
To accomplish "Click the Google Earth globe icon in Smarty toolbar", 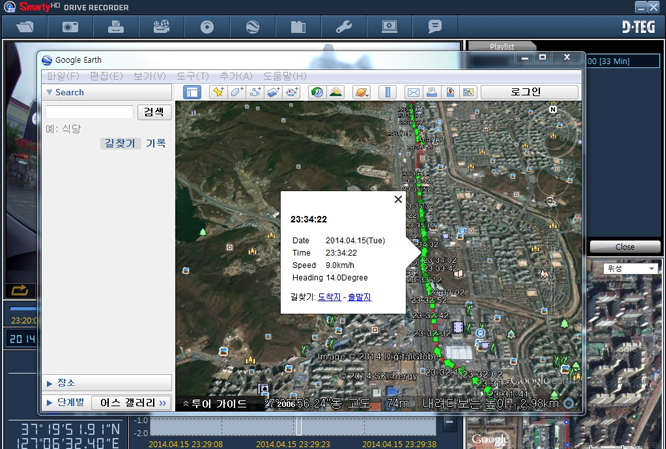I will tap(252, 27).
